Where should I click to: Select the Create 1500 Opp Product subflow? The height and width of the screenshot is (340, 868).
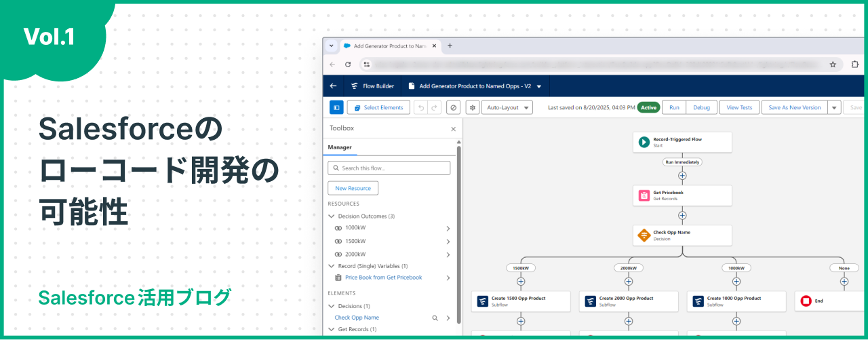click(521, 301)
